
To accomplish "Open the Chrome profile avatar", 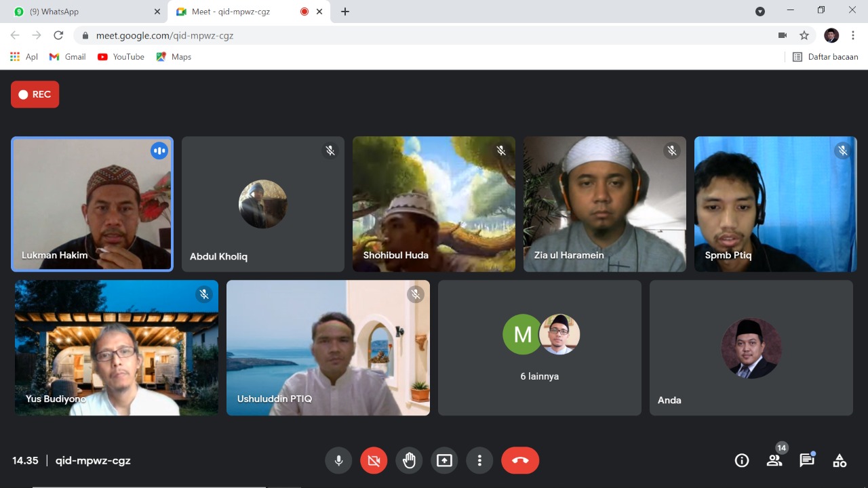I will (831, 35).
